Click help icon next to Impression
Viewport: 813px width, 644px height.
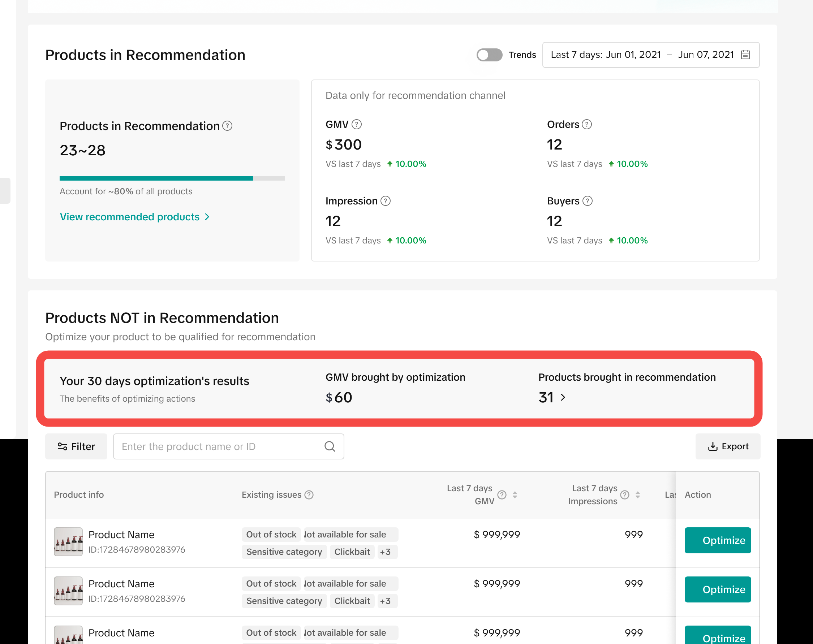point(386,201)
